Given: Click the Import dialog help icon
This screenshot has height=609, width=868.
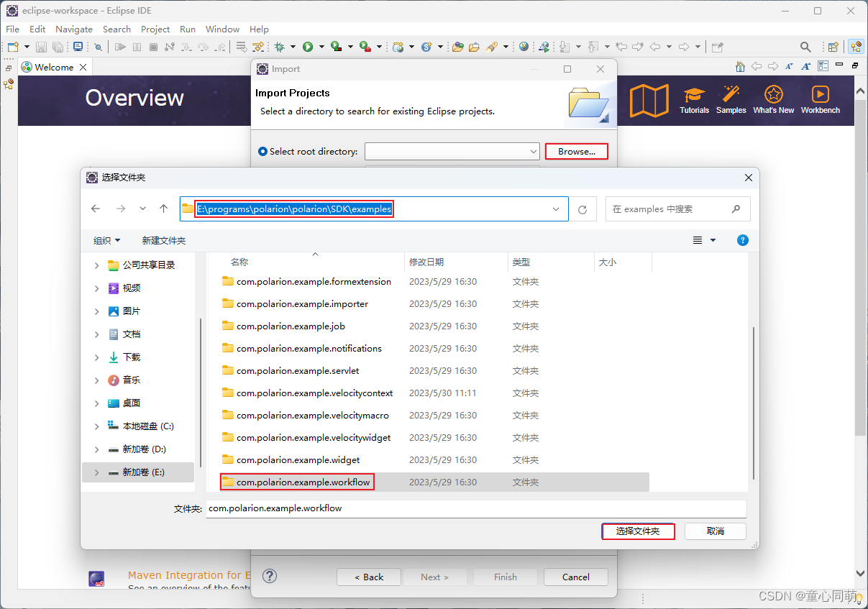Looking at the screenshot, I should pyautogui.click(x=270, y=576).
